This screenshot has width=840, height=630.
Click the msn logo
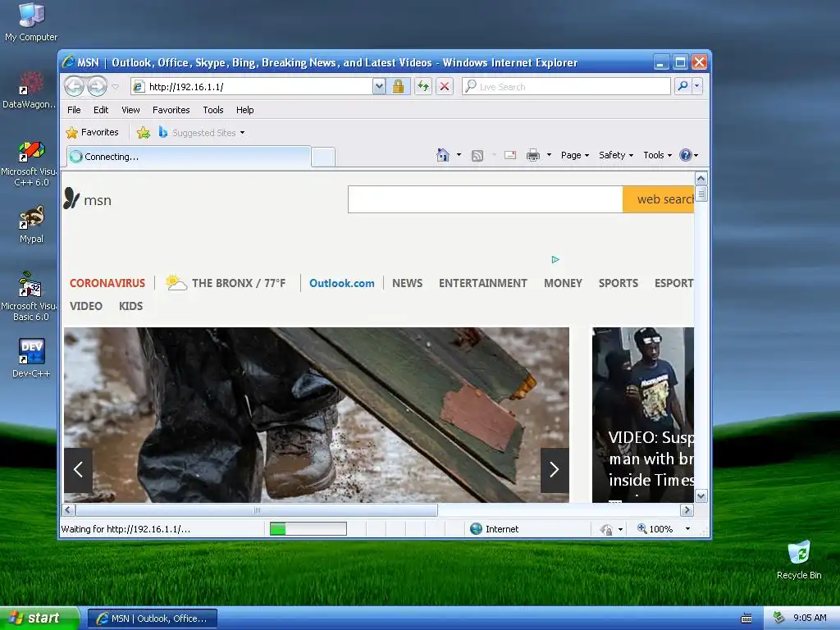tap(87, 199)
